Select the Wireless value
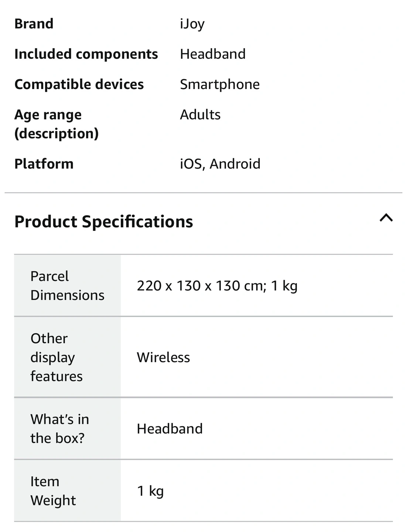407x532 pixels. tap(163, 357)
